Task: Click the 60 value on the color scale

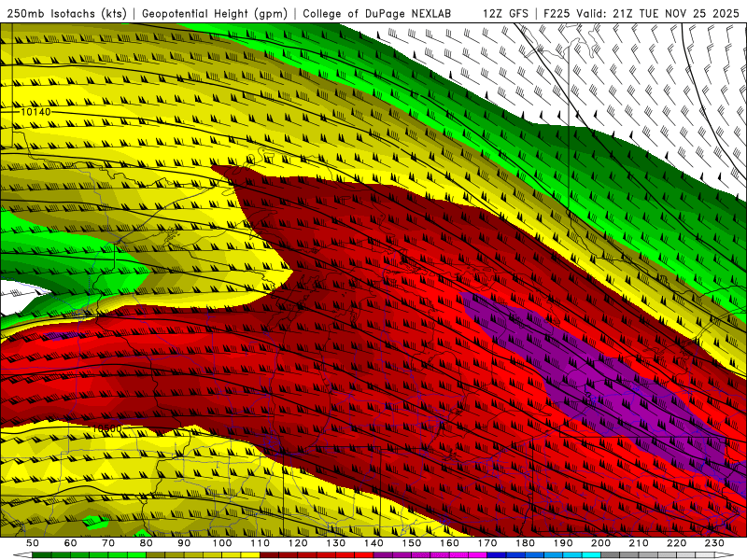Action: pos(70,543)
